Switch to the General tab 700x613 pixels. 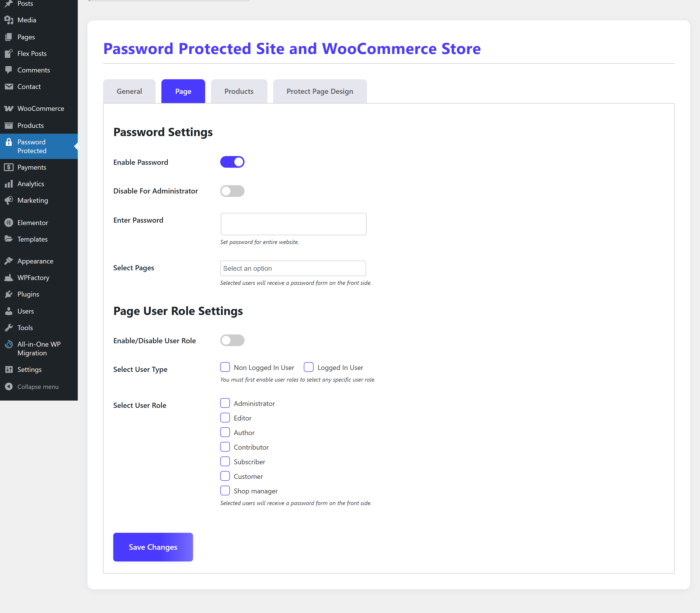click(129, 91)
